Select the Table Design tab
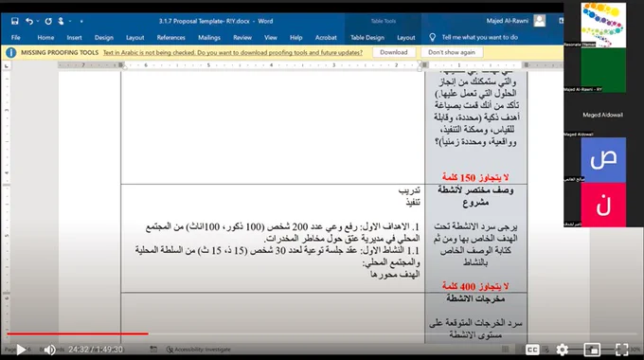Screen dimensions: 644x360 (367, 37)
